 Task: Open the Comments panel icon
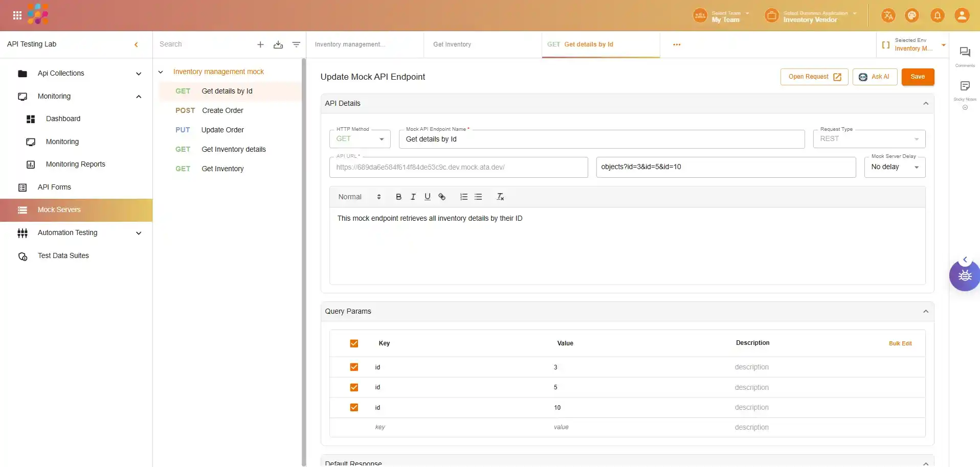click(x=965, y=52)
